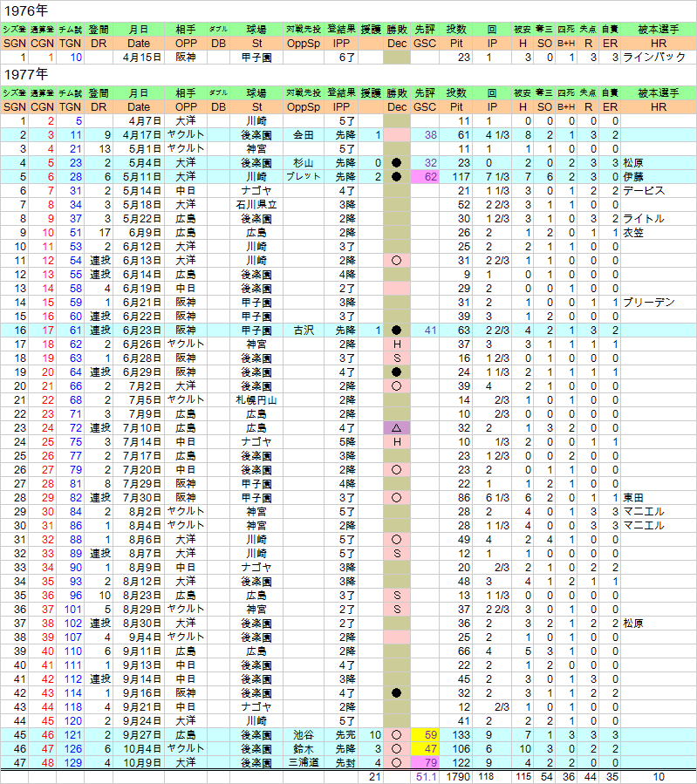Select the 8月23日 date cell

tap(139, 596)
